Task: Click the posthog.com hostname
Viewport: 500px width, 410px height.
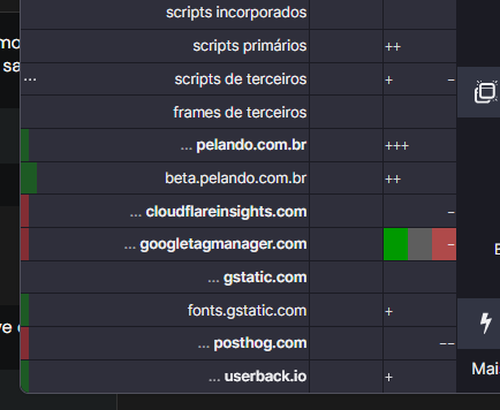Action: [260, 343]
